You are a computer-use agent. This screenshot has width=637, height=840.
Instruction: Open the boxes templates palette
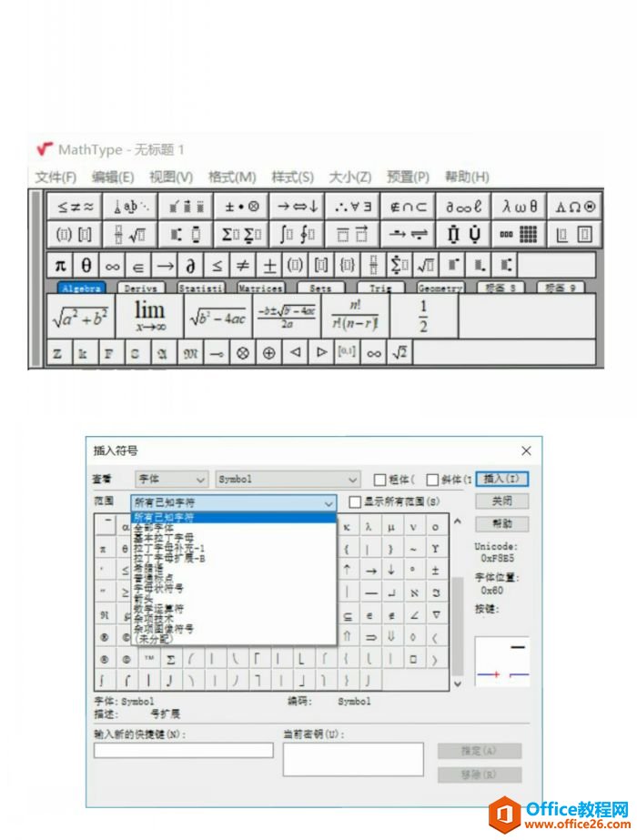coord(575,234)
